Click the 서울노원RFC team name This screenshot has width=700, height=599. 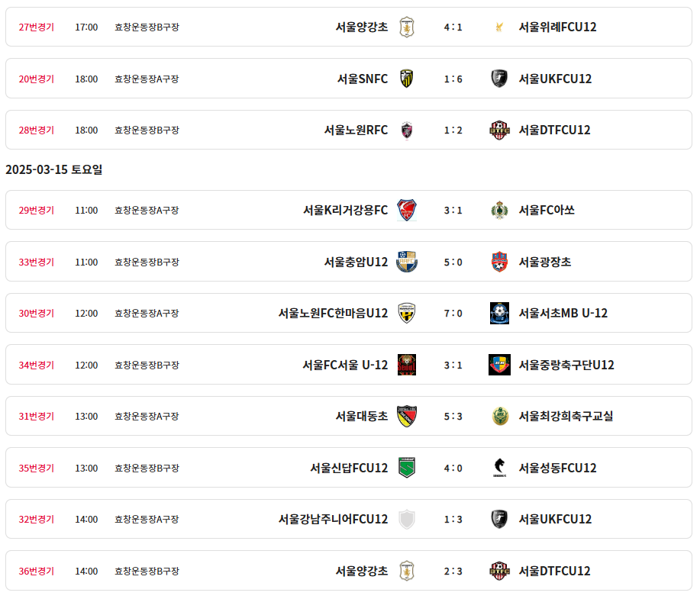[356, 130]
